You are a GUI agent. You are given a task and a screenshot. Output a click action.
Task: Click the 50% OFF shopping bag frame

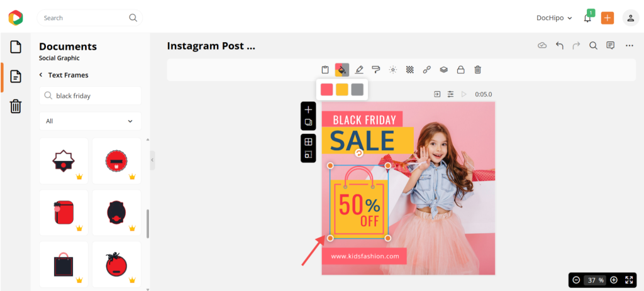(x=359, y=202)
